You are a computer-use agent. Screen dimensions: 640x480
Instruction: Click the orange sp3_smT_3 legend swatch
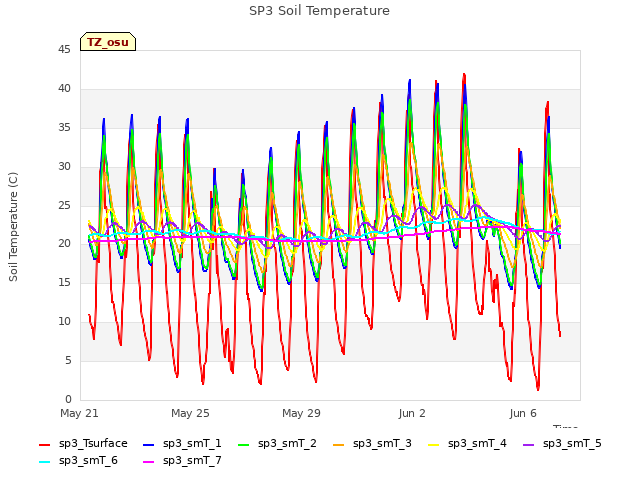coord(339,444)
